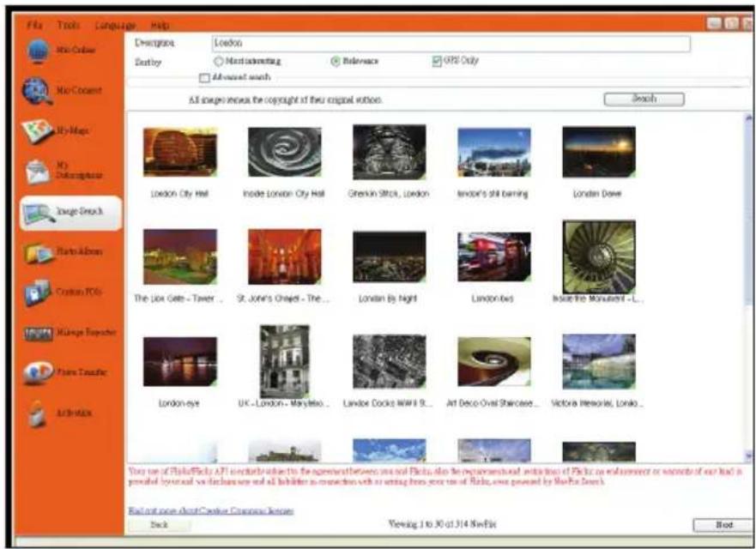
Task: Select the UK - London - Marylebone thumbnail
Action: point(284,361)
